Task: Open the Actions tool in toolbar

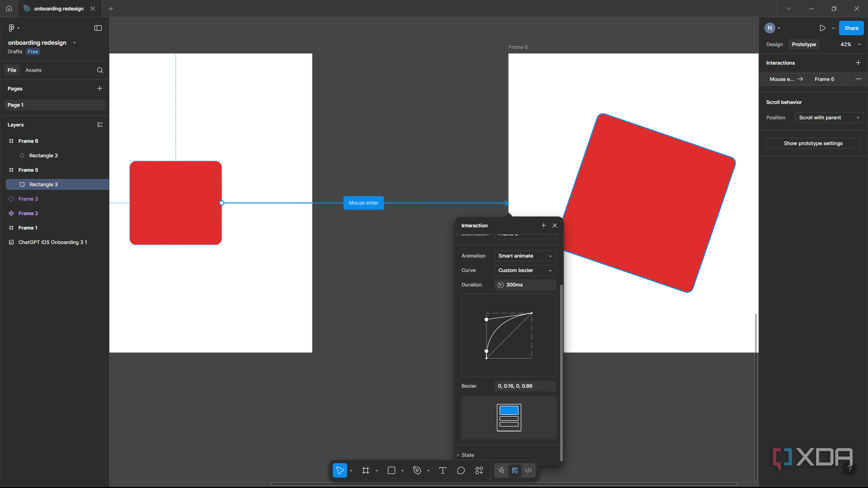Action: click(479, 470)
